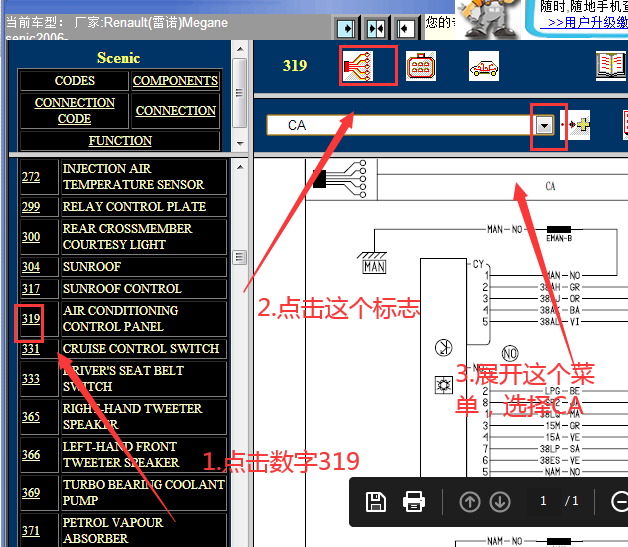This screenshot has width=628, height=547.
Task: Open the connector pinout icon
Action: click(421, 66)
